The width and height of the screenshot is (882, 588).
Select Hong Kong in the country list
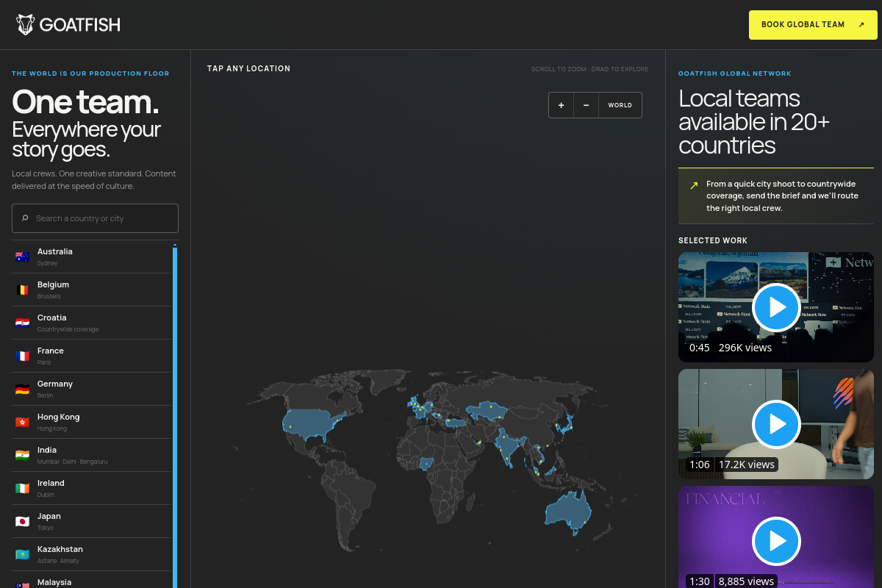(91, 422)
